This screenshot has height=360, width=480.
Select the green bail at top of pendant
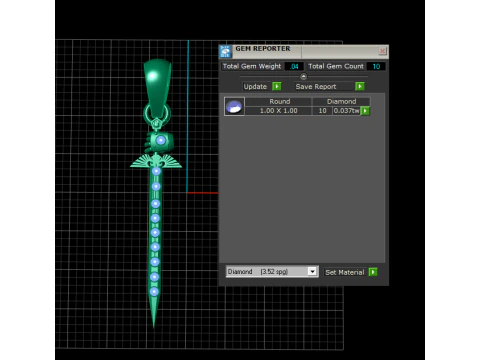pos(157,88)
